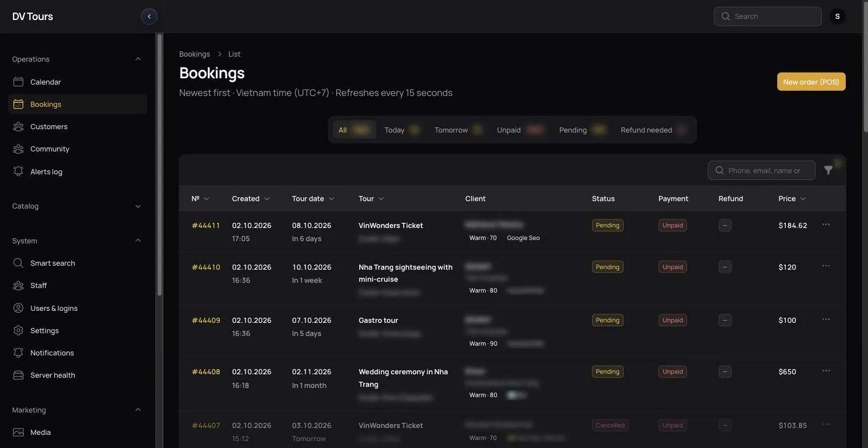Image resolution: width=868 pixels, height=448 pixels.
Task: Sort bookings by Tour column header
Action: click(x=371, y=198)
